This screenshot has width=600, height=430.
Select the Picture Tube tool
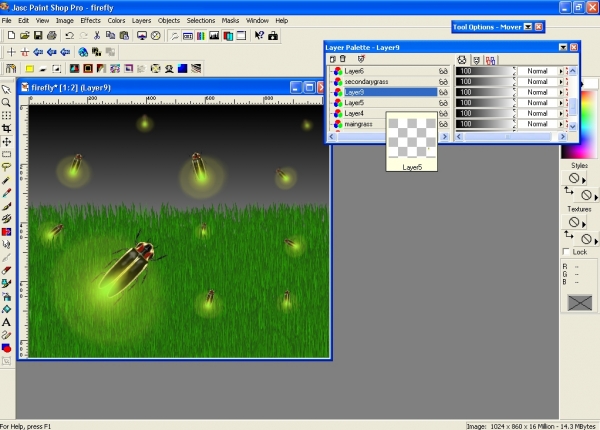[x=6, y=283]
